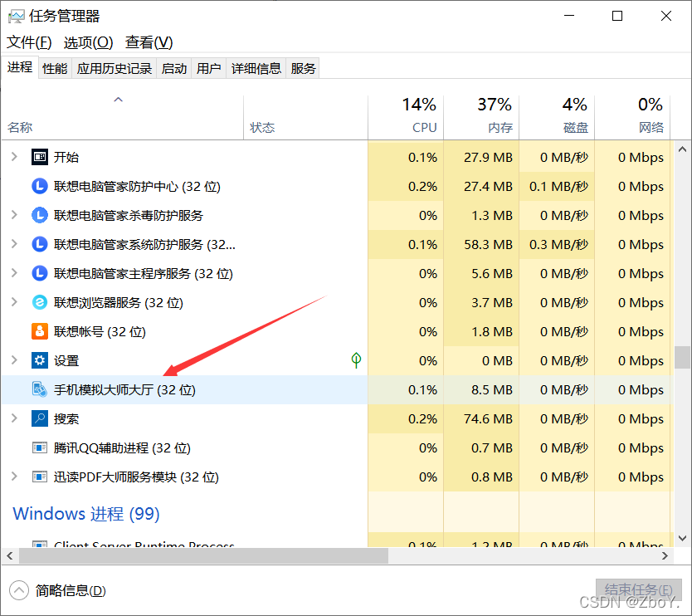
Task: Maximize the Task Manager window
Action: click(x=617, y=16)
